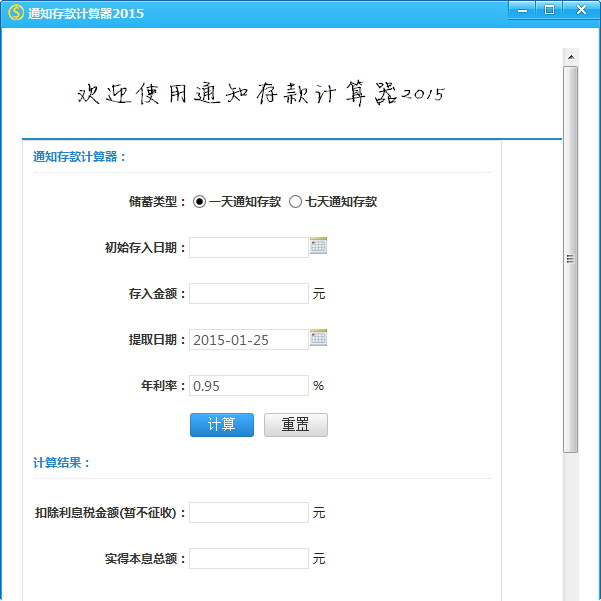This screenshot has height=601, width=601.
Task: Select 一天通知存款 radio option
Action: coord(199,202)
